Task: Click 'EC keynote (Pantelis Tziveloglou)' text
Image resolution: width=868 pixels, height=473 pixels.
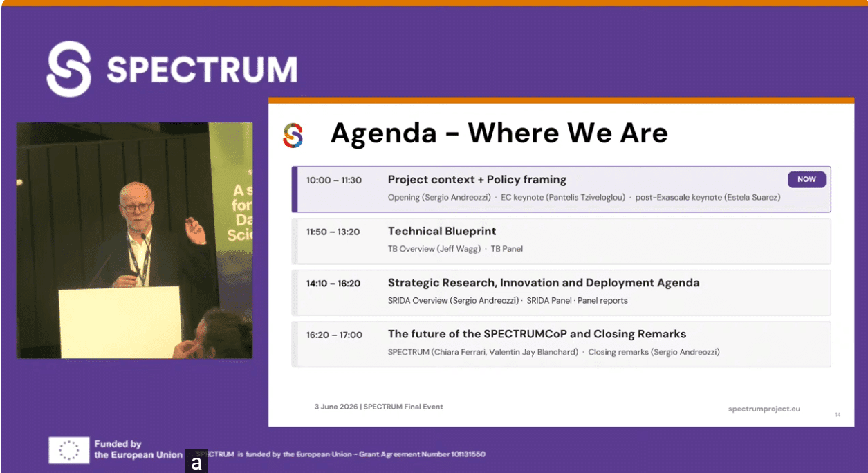Action: pyautogui.click(x=563, y=197)
